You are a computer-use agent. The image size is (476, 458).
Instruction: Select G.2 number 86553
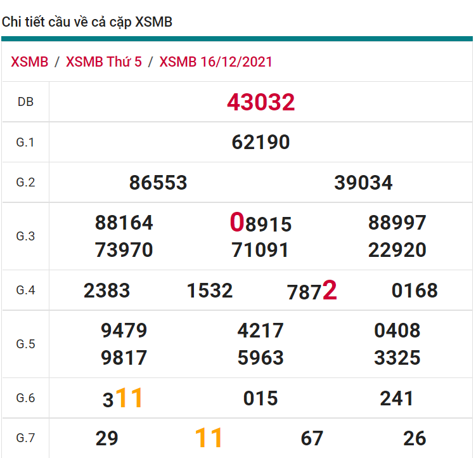(x=158, y=183)
